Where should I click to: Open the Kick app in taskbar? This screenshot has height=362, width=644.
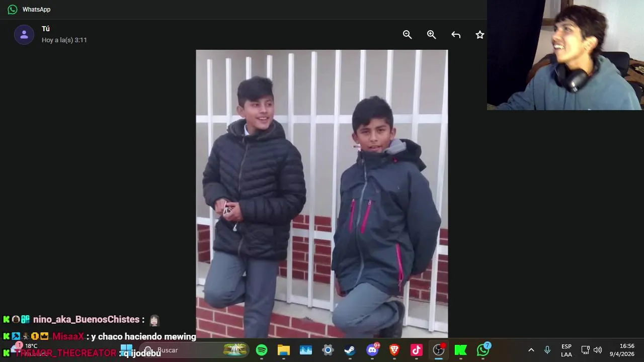(461, 350)
